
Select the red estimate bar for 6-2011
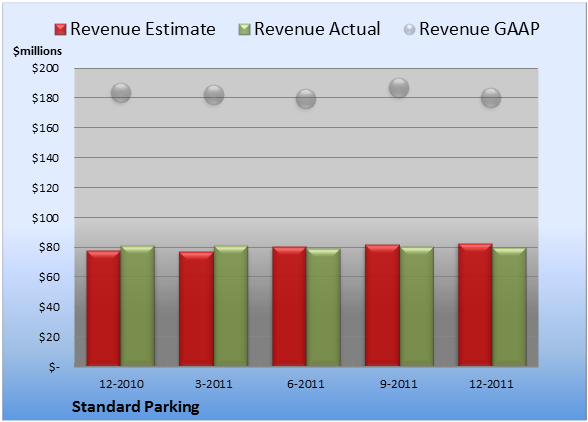point(289,306)
